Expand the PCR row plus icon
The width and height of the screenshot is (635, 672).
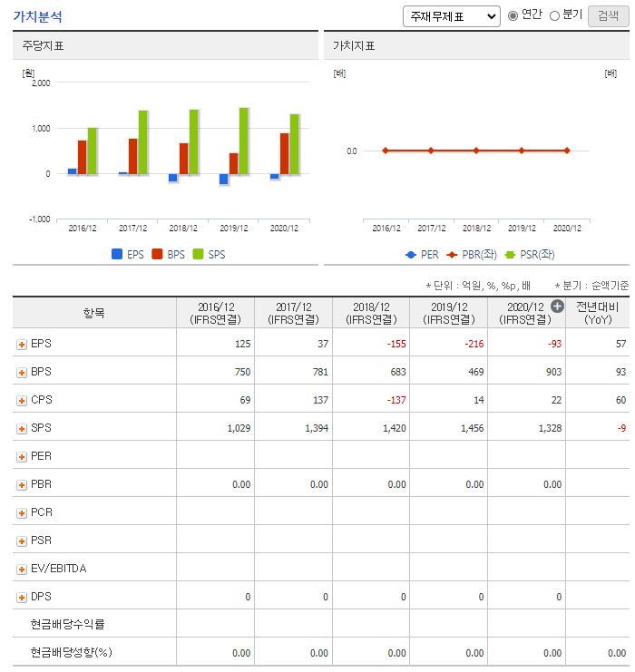pyautogui.click(x=22, y=513)
